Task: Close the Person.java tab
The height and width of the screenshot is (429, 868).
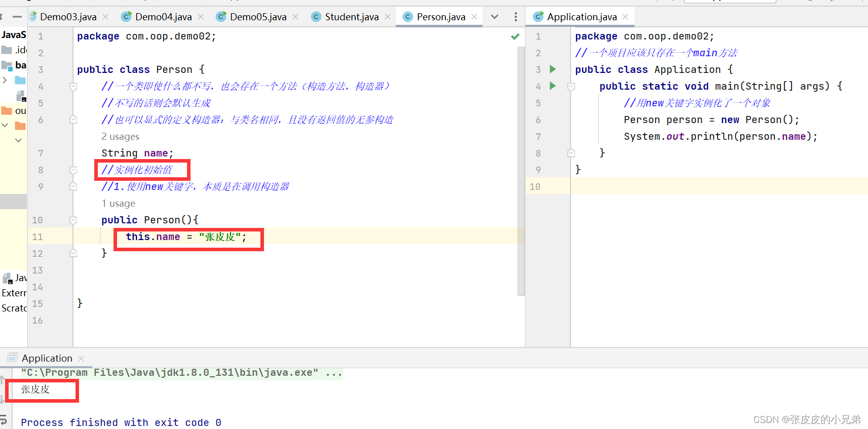Action: click(x=474, y=17)
